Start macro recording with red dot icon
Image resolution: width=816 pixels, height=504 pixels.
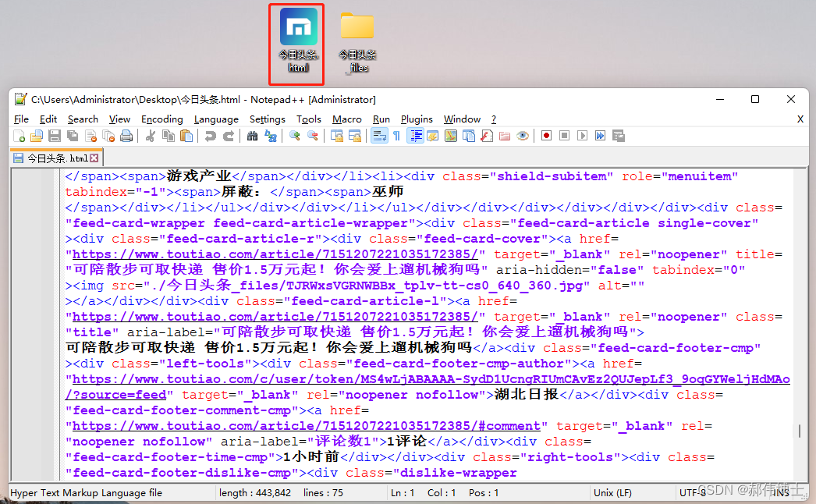click(546, 137)
